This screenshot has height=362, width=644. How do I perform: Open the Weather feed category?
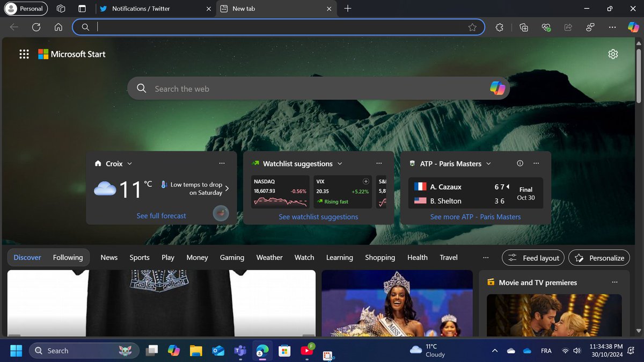click(x=269, y=258)
